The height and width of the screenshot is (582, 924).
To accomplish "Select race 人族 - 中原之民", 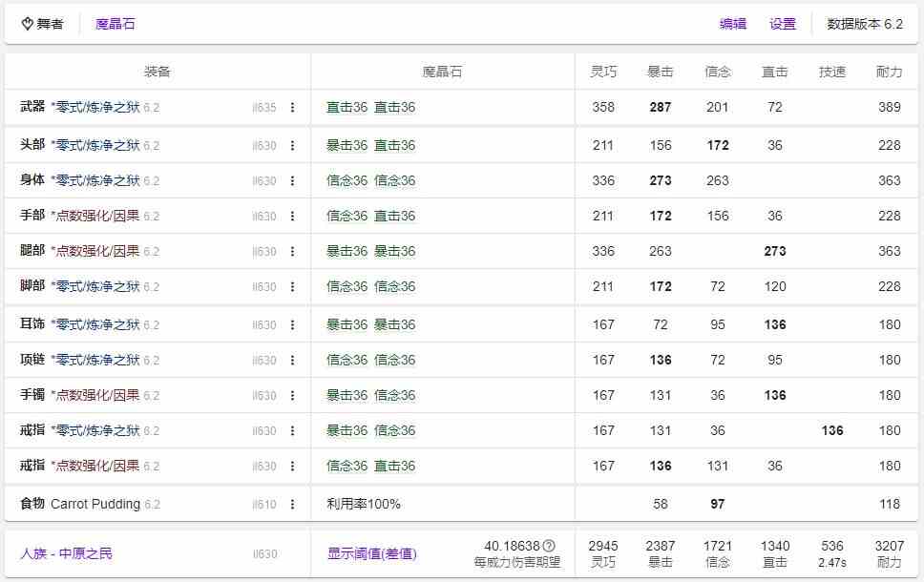I will [x=66, y=553].
